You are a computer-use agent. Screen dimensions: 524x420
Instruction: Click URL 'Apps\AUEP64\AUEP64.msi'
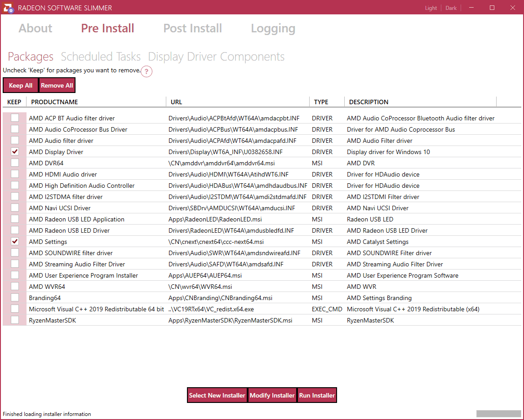click(x=205, y=275)
